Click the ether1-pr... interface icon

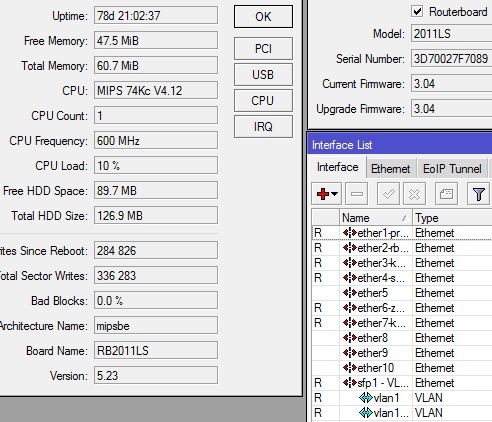[350, 233]
